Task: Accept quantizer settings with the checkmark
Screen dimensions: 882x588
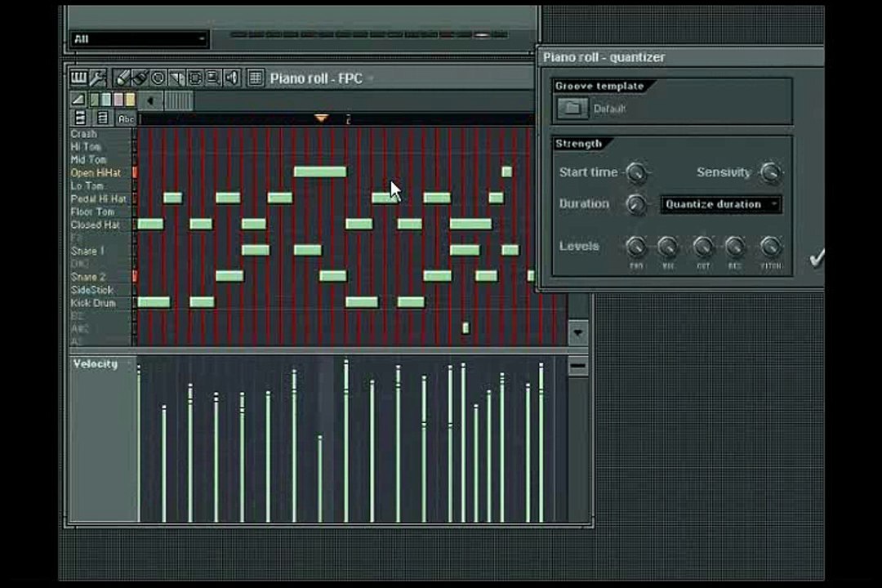Action: [817, 257]
